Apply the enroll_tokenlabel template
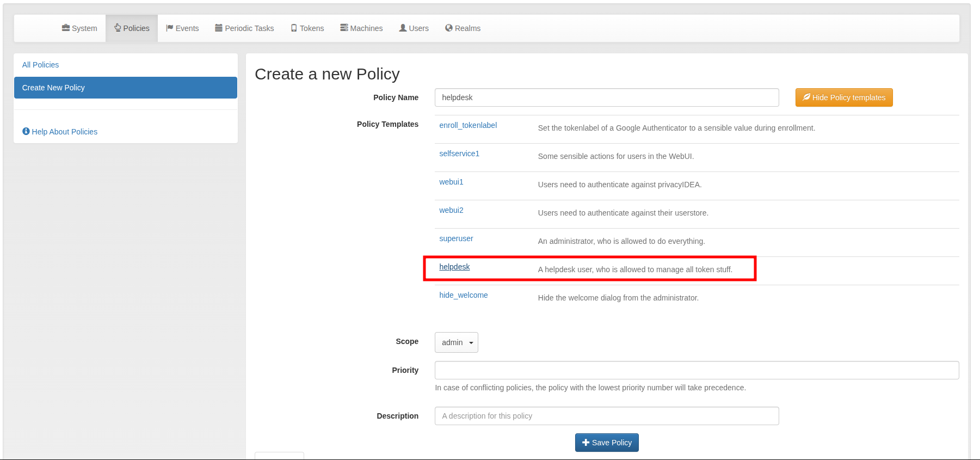Image resolution: width=980 pixels, height=460 pixels. 468,125
